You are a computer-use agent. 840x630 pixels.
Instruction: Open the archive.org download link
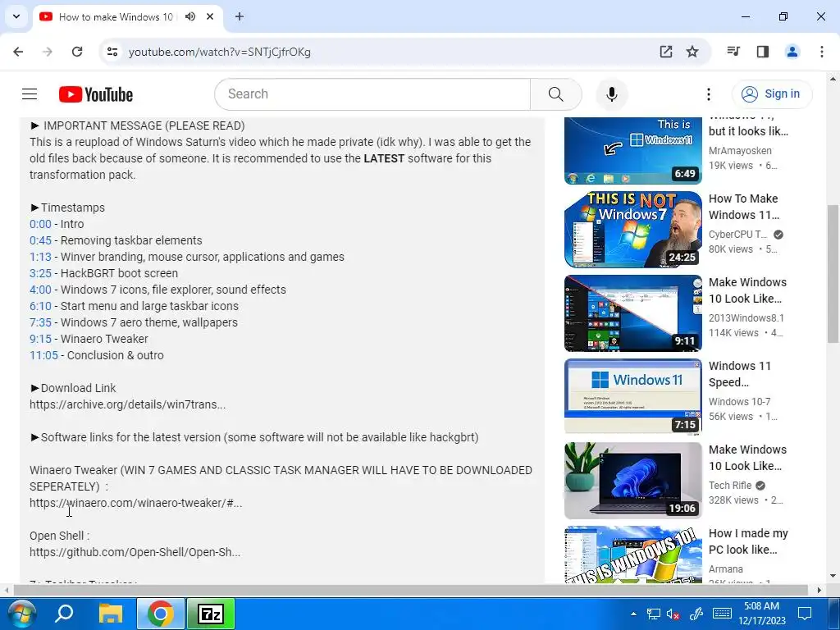tap(127, 404)
